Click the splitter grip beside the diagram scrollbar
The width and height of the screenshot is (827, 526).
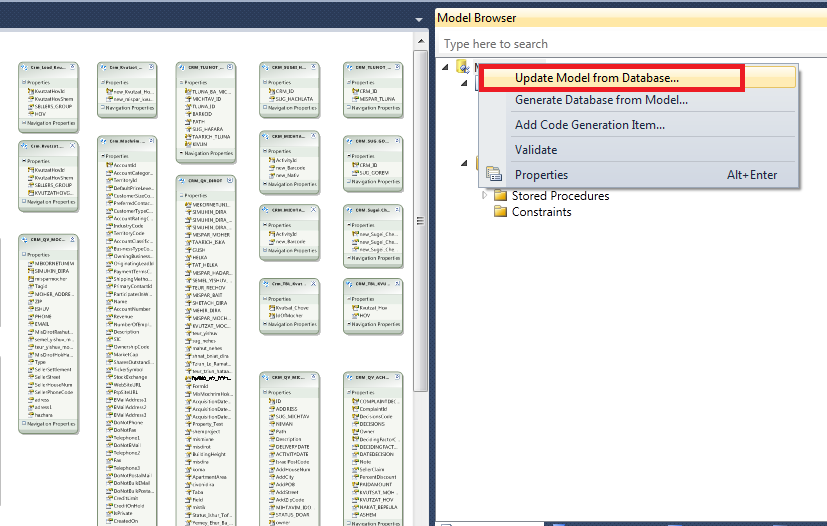[420, 221]
